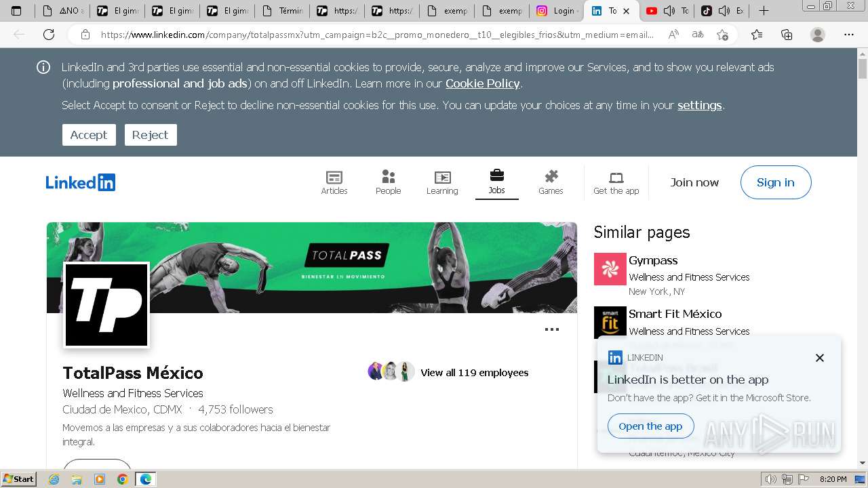Screen dimensions: 868x488
Task: Open browser Collections icon
Action: [x=787, y=34]
